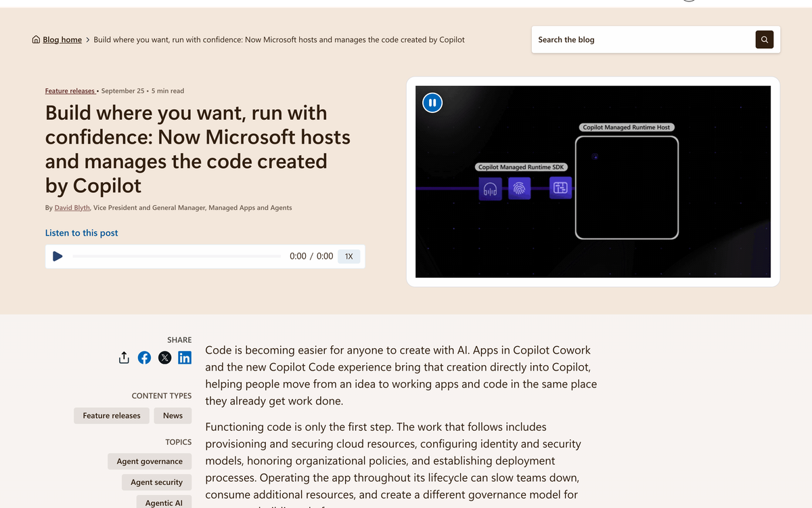This screenshot has height=508, width=812.
Task: Share the post on LinkedIn
Action: tap(185, 358)
